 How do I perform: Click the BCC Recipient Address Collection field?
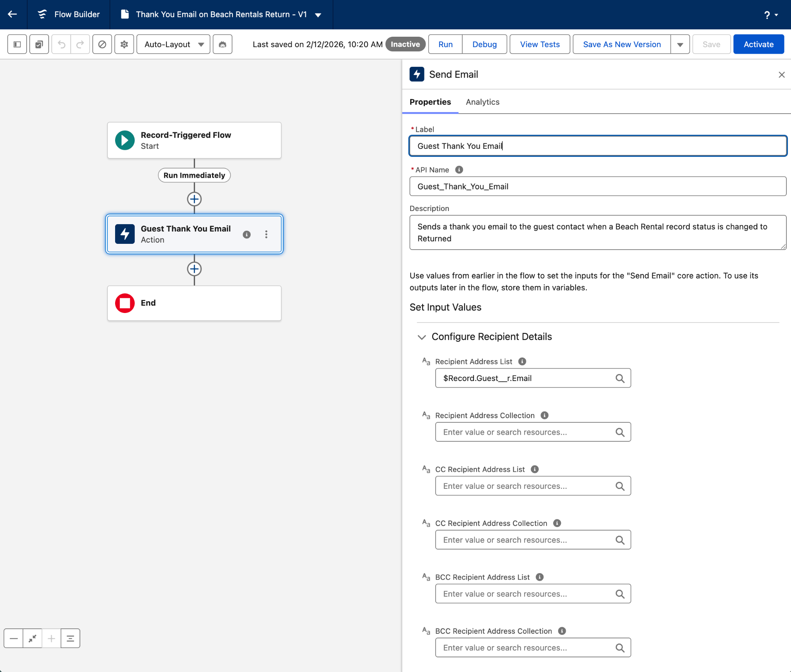click(533, 648)
